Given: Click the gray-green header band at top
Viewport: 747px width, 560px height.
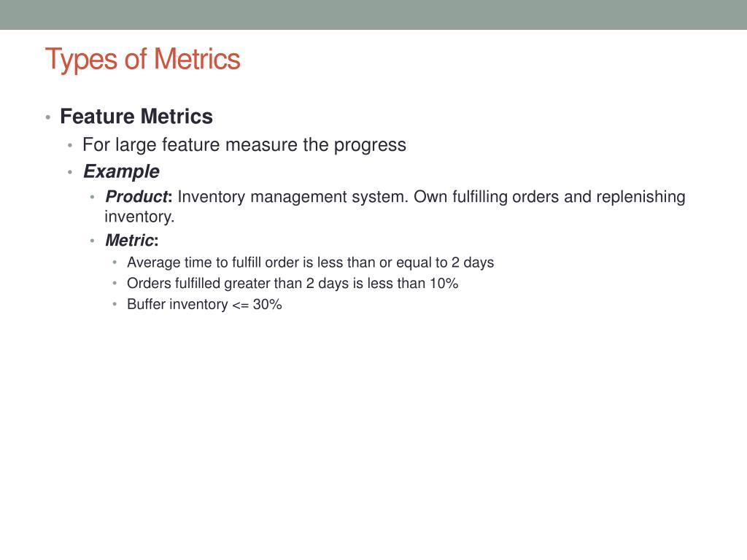Looking at the screenshot, I should (373, 15).
